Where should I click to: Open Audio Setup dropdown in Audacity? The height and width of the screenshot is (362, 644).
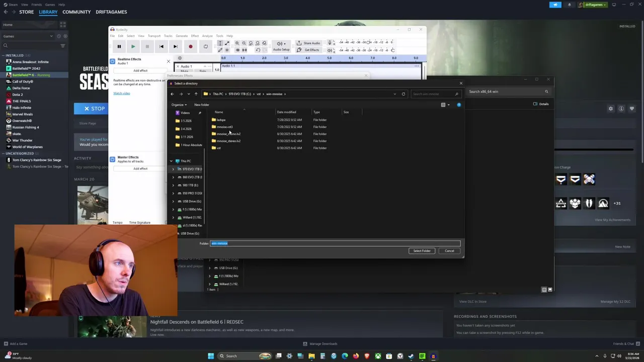click(x=281, y=46)
